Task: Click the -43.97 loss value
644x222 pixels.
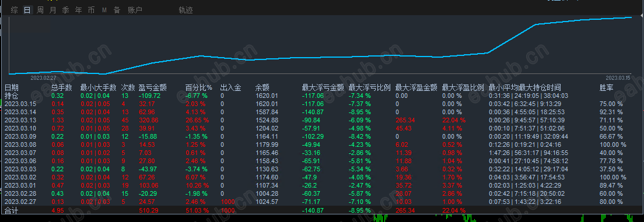Action: [148, 169]
